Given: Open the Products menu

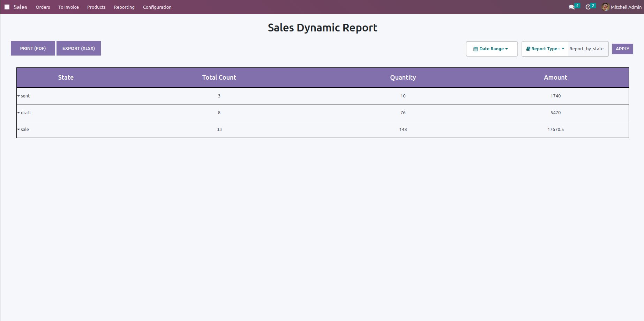Looking at the screenshot, I should click(x=96, y=7).
